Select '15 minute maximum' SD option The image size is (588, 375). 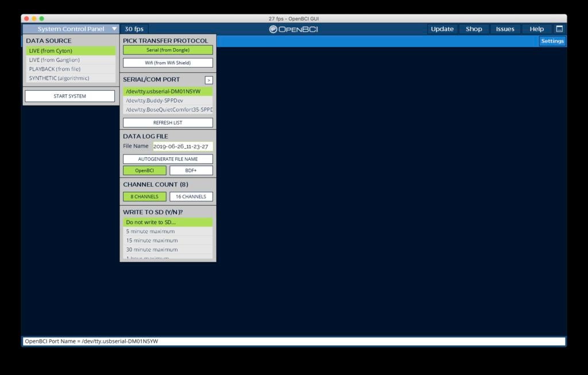tap(168, 241)
